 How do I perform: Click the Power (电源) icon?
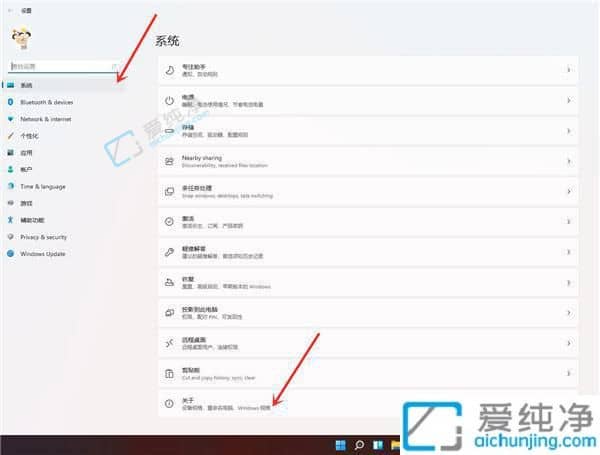[x=170, y=101]
